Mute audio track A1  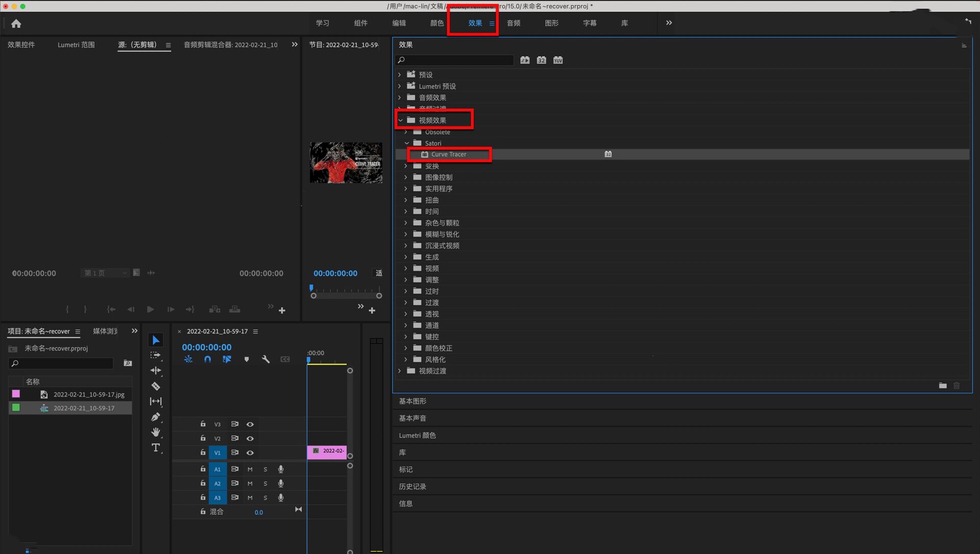pyautogui.click(x=250, y=469)
